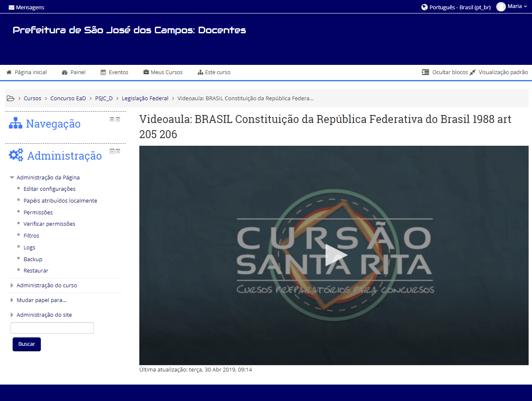The width and height of the screenshot is (532, 401).
Task: Open Eventos menu item
Action: pyautogui.click(x=119, y=72)
